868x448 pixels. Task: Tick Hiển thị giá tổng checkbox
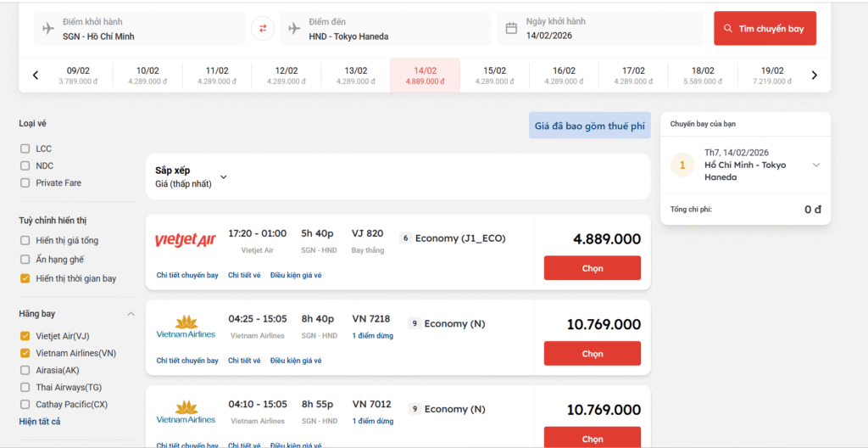[x=25, y=241]
